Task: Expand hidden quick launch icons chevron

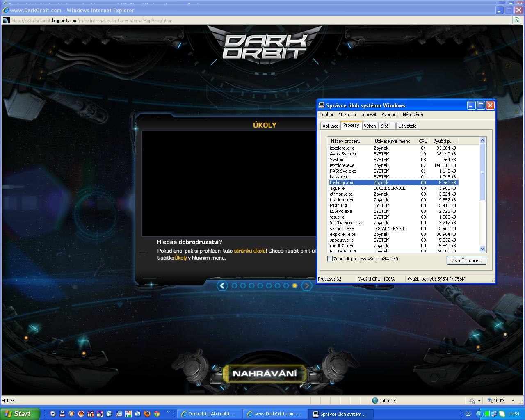Action: (168, 412)
